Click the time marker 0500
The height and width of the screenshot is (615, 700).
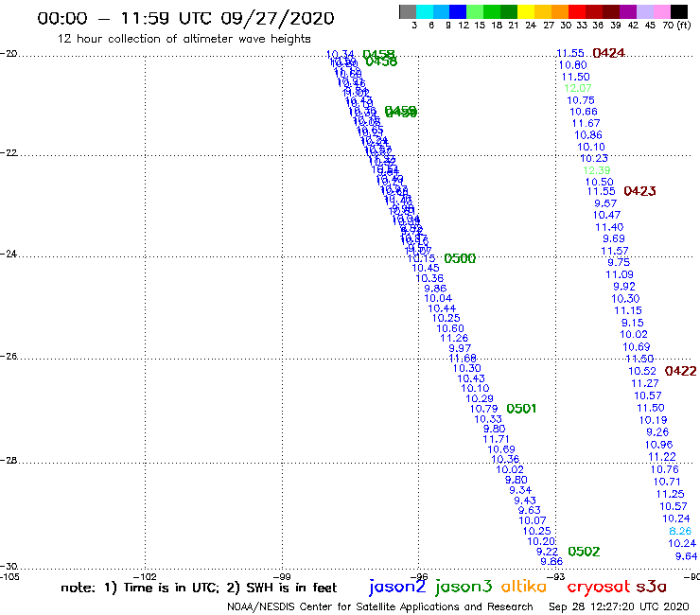[460, 258]
